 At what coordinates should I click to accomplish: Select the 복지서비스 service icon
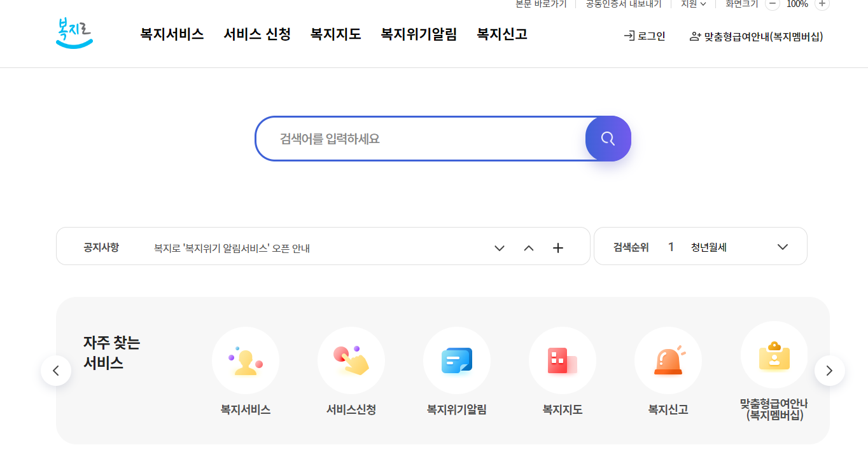[246, 360]
